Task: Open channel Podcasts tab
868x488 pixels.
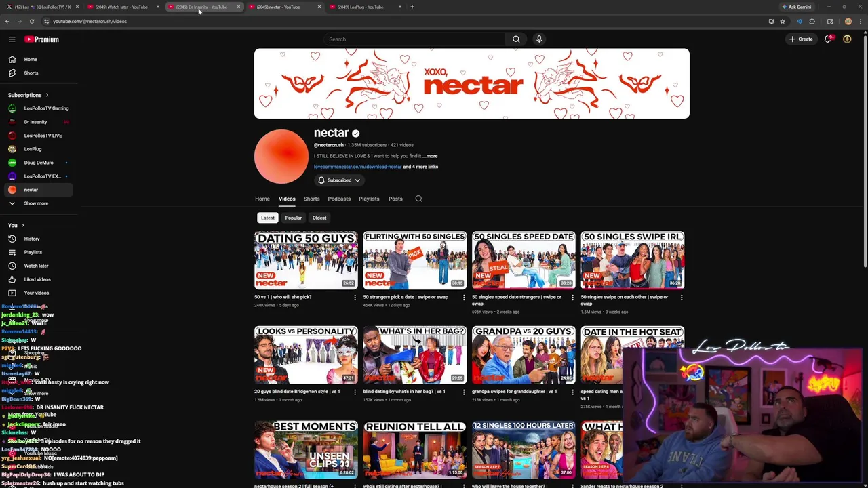Action: [339, 199]
